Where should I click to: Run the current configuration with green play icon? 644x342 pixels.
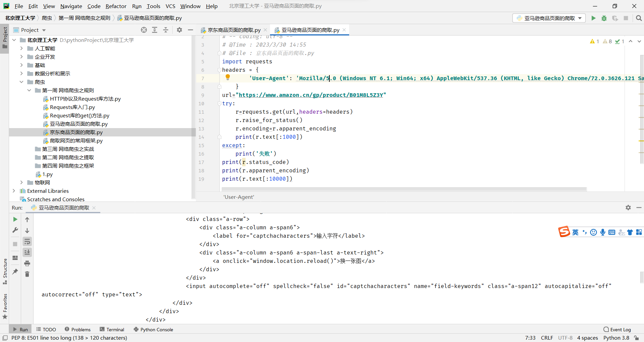593,18
